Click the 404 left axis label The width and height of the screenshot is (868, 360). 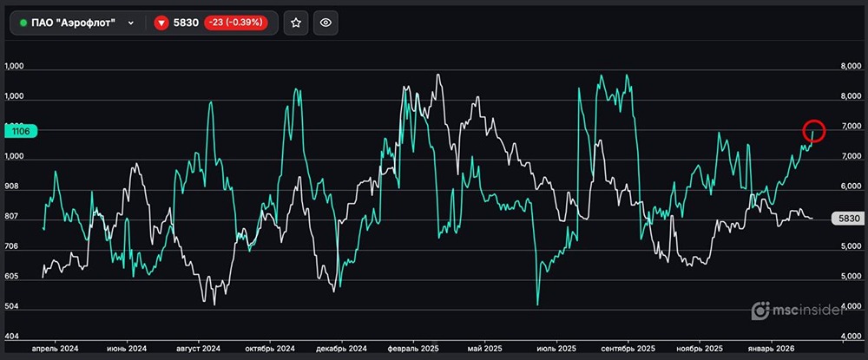tap(11, 337)
